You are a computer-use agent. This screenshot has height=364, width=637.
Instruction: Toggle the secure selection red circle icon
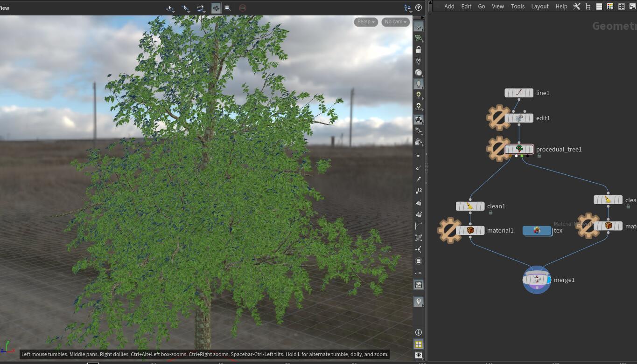pos(242,7)
